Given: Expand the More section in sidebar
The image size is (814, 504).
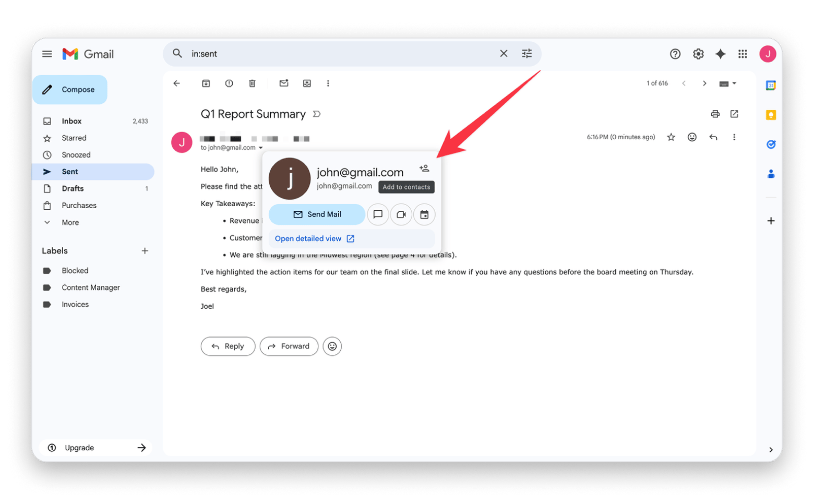Looking at the screenshot, I should (x=70, y=222).
